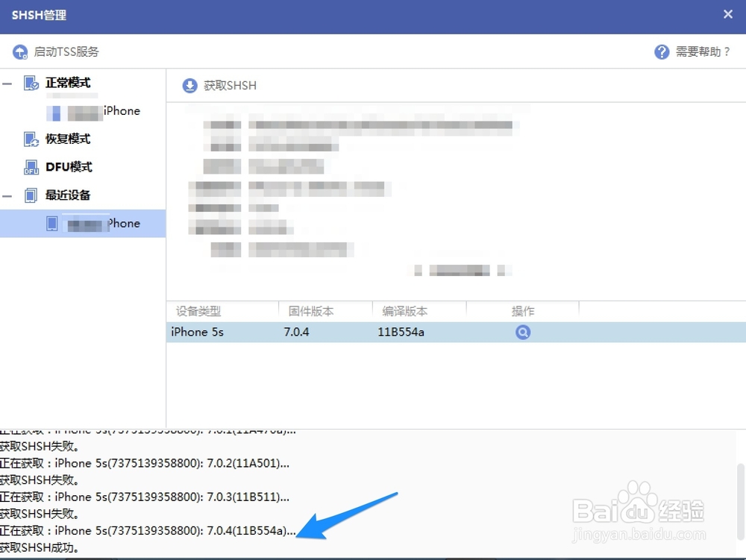Close the SHSH管理 window
Image resolution: width=746 pixels, height=560 pixels.
[x=728, y=14]
